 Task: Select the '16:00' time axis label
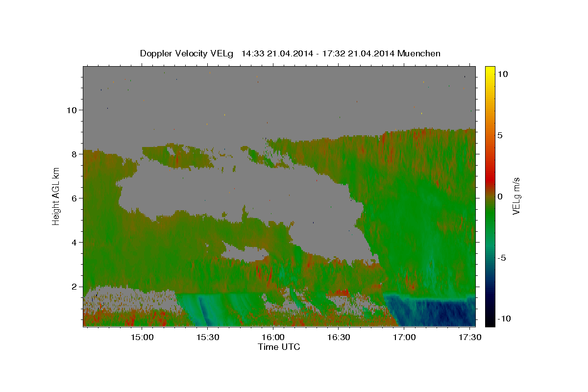[x=273, y=338]
